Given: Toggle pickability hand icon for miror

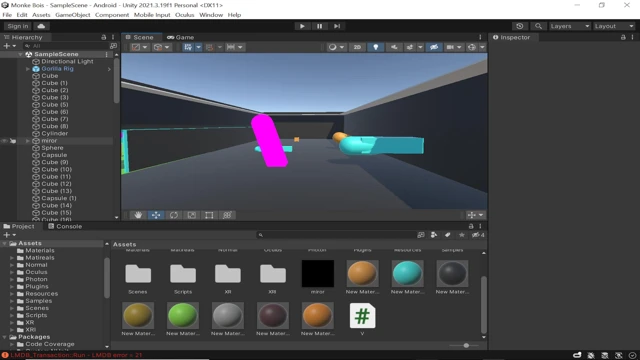Looking at the screenshot, I should 13,141.
